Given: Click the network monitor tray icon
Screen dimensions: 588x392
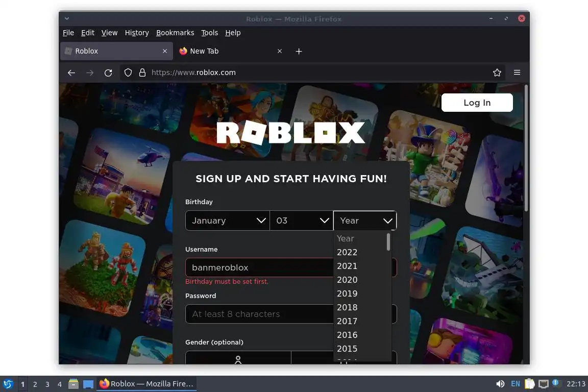Looking at the screenshot, I should [544, 384].
